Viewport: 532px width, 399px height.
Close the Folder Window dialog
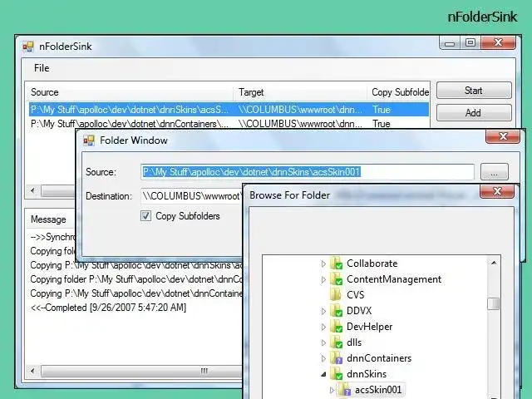click(503, 136)
